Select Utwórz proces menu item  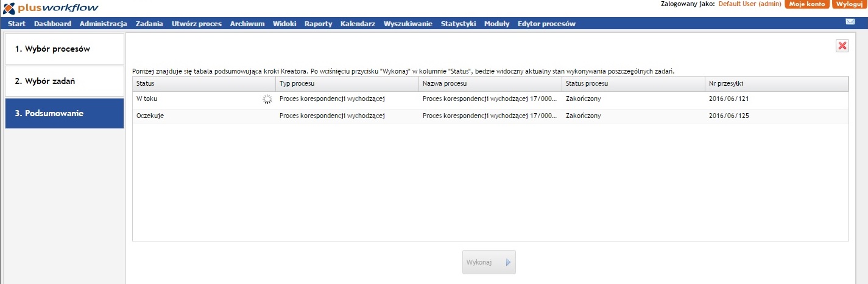pos(196,24)
